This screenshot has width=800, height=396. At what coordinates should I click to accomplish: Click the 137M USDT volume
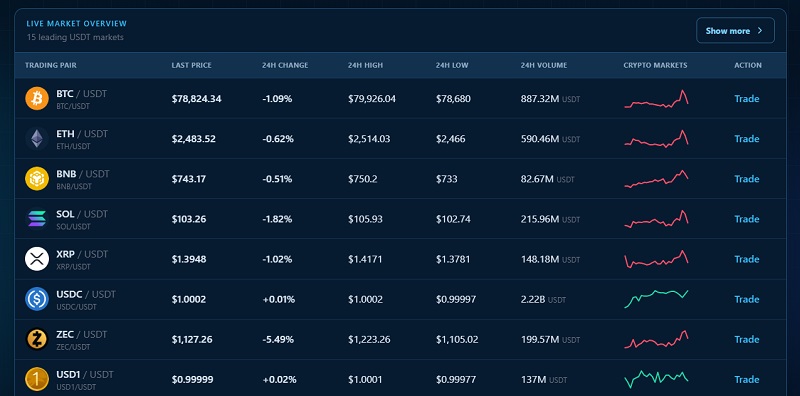click(544, 380)
